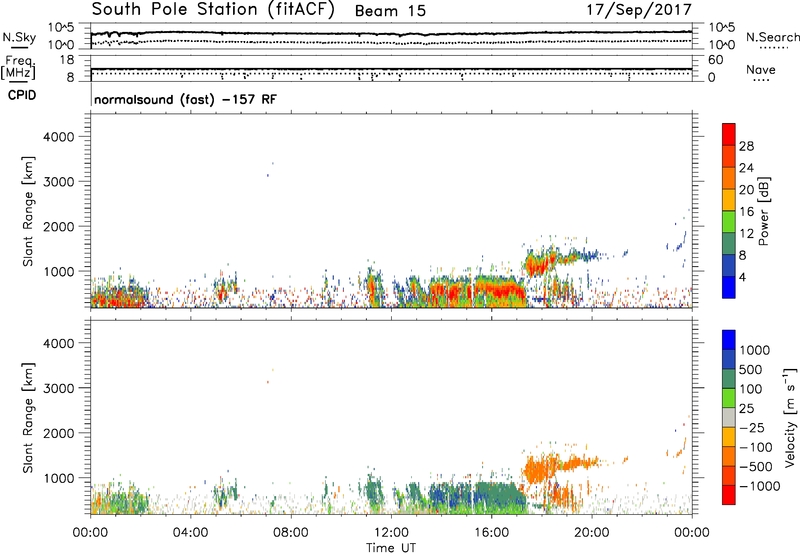Select the Freq. [MHz] axis label
This screenshot has height=554, width=800.
pos(19,67)
